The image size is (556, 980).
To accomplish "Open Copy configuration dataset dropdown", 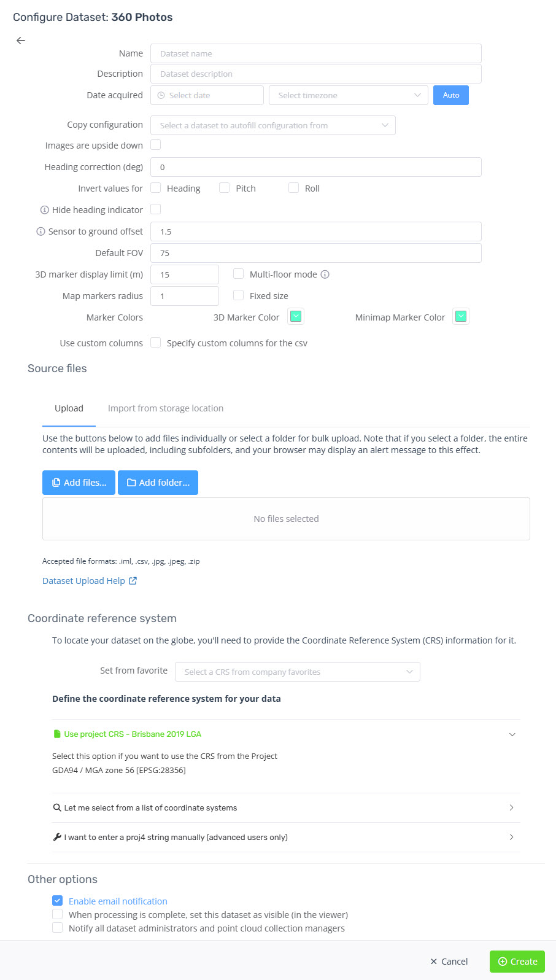I will point(273,125).
